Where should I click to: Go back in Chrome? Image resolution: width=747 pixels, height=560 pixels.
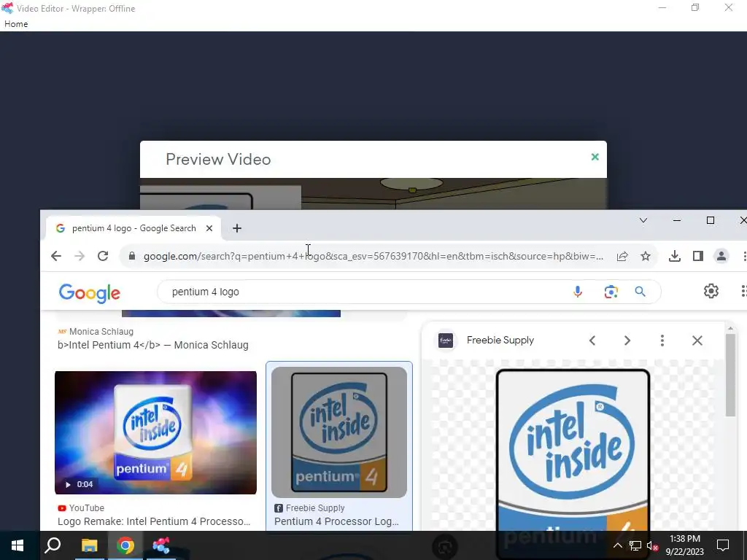pyautogui.click(x=56, y=256)
